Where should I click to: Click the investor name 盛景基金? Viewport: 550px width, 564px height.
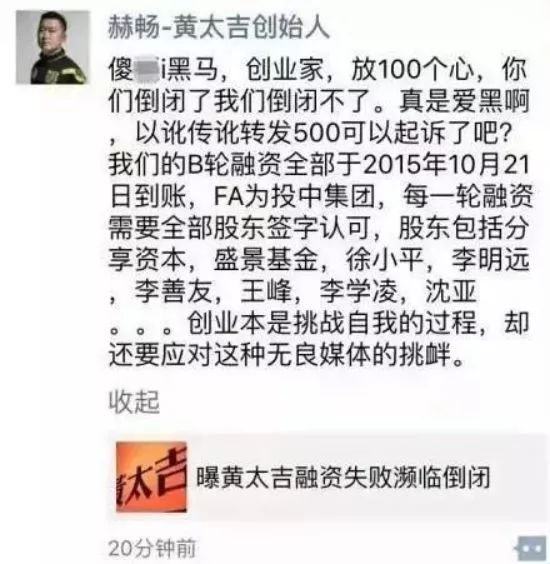pyautogui.click(x=266, y=259)
